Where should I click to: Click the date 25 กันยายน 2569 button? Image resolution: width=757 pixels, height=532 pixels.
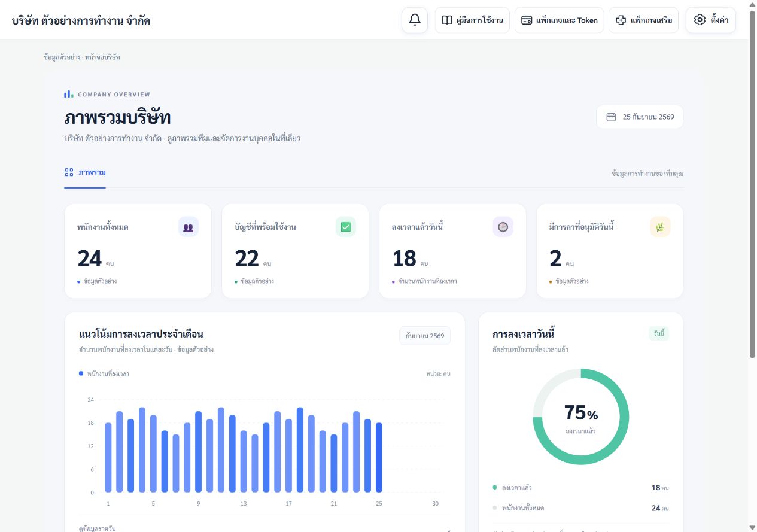[640, 117]
